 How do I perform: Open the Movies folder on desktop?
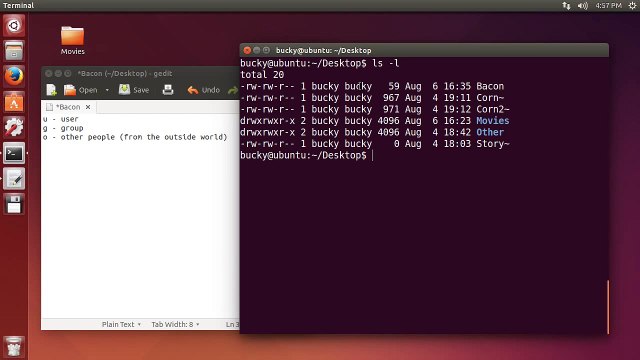[73, 40]
